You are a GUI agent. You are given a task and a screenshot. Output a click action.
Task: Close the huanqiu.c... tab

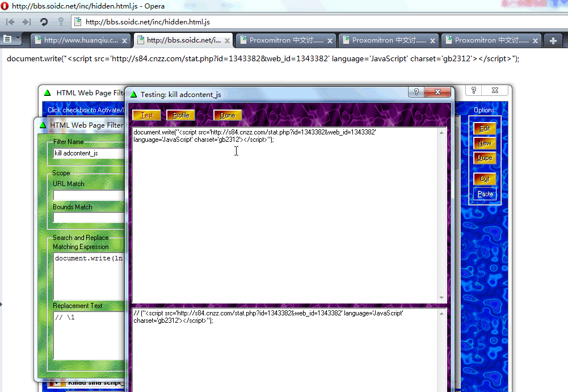pyautogui.click(x=124, y=41)
